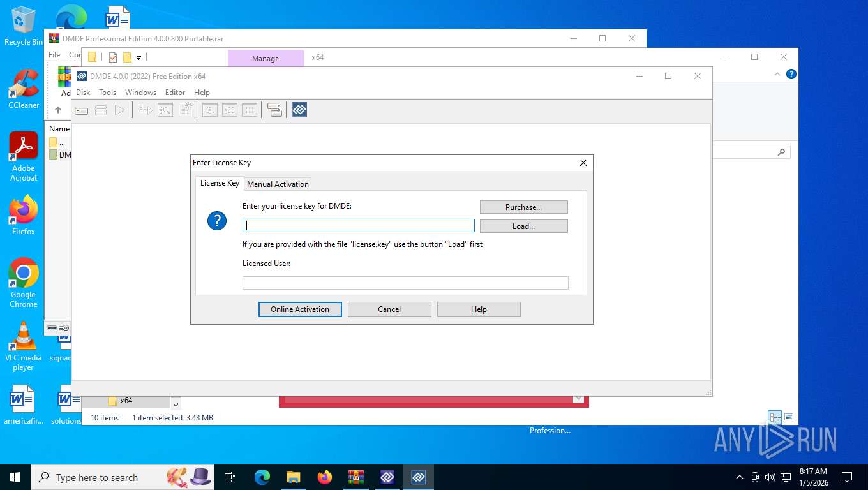Focus the license key input field
The height and width of the screenshot is (490, 868).
(x=359, y=225)
